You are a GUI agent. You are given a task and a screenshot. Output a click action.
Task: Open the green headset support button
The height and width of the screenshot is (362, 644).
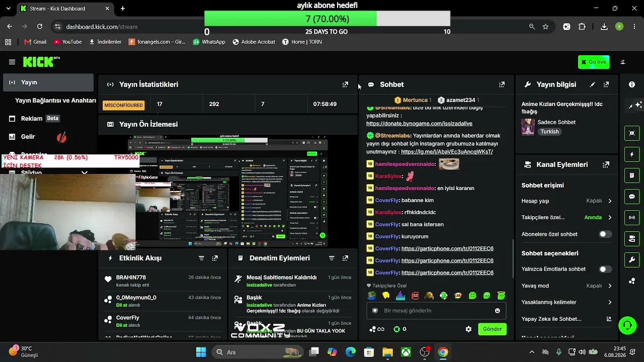pos(627,325)
